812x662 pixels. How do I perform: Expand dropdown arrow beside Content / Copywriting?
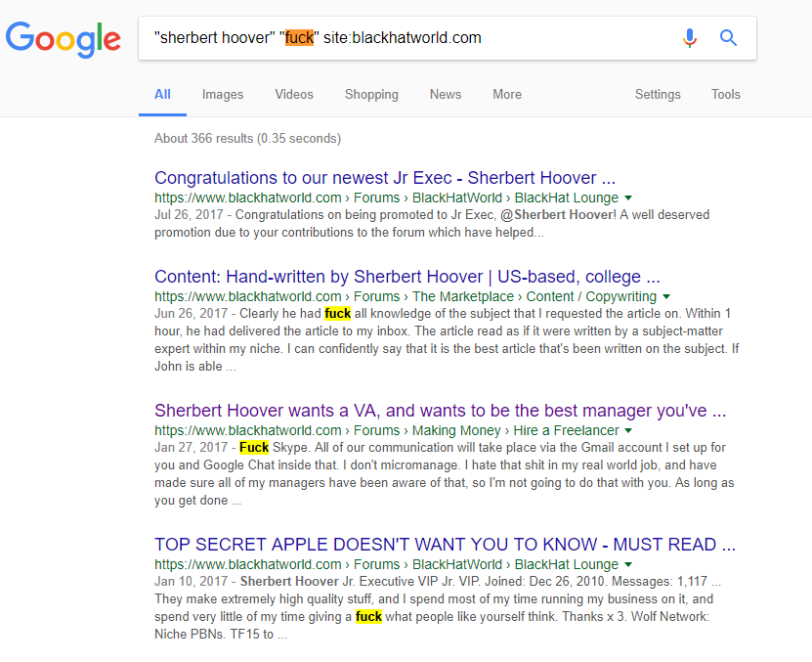point(666,296)
